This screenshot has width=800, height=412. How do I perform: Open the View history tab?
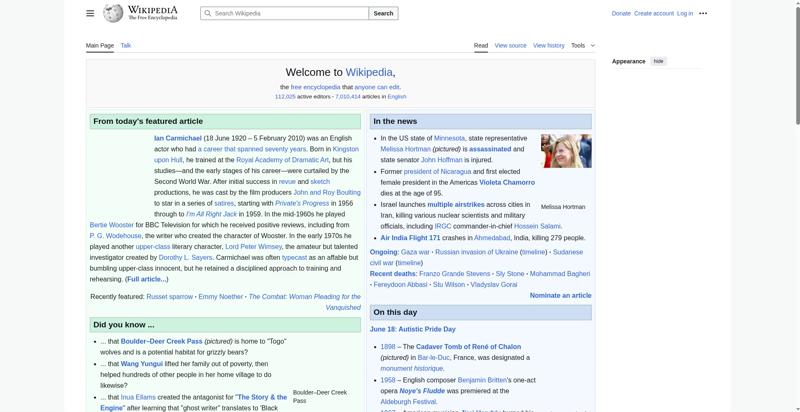click(x=548, y=45)
